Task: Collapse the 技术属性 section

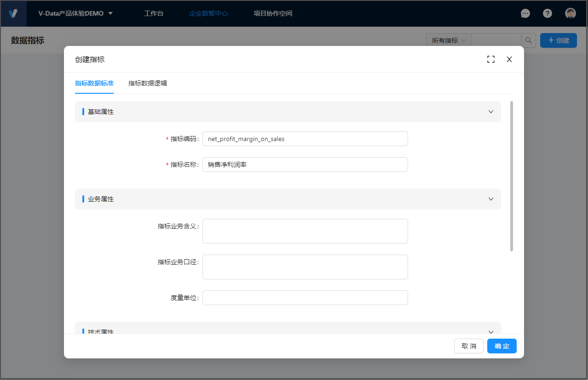Action: 491,331
